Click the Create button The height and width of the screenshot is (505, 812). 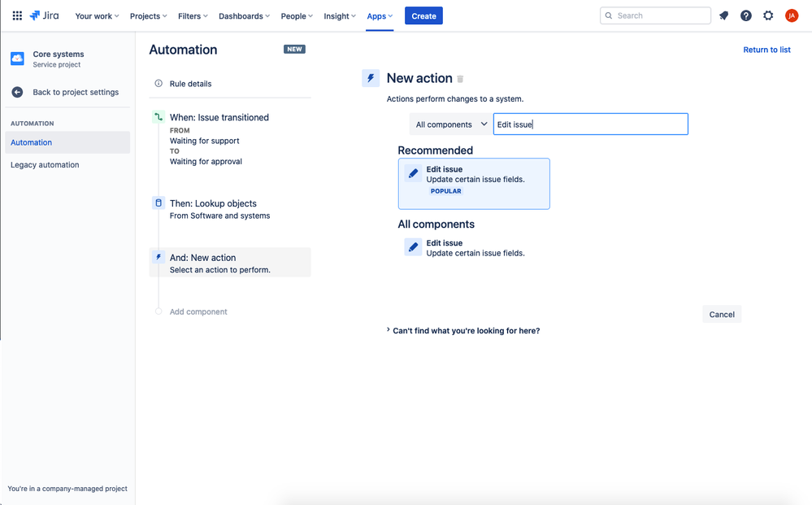(x=423, y=15)
